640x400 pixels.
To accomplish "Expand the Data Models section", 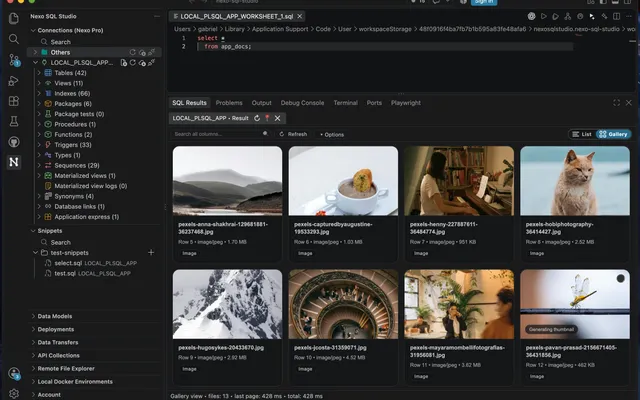I will click(x=33, y=316).
